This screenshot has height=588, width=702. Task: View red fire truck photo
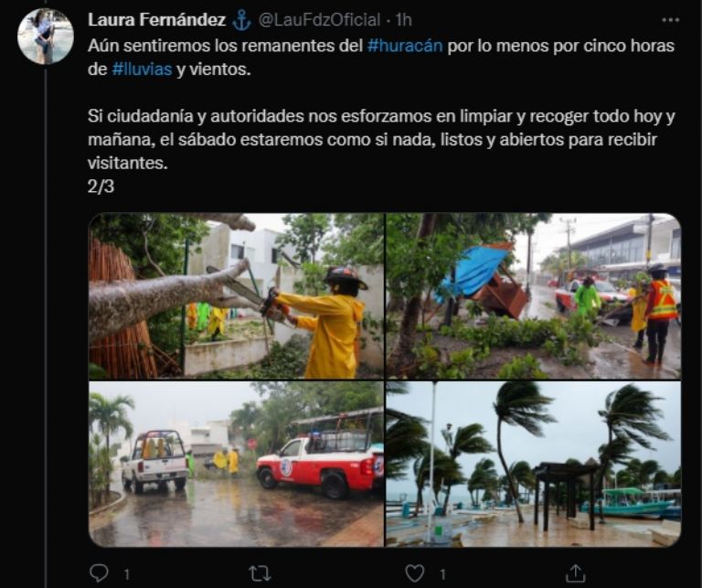[x=236, y=464]
